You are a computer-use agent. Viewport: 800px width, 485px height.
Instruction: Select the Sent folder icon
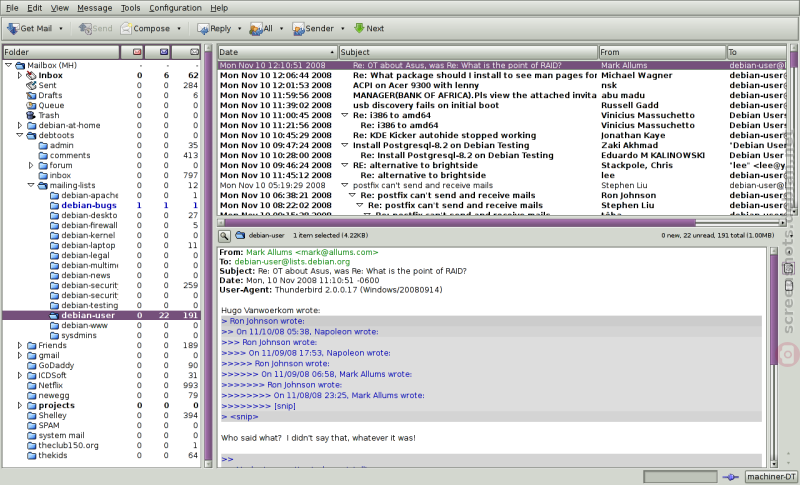32,85
